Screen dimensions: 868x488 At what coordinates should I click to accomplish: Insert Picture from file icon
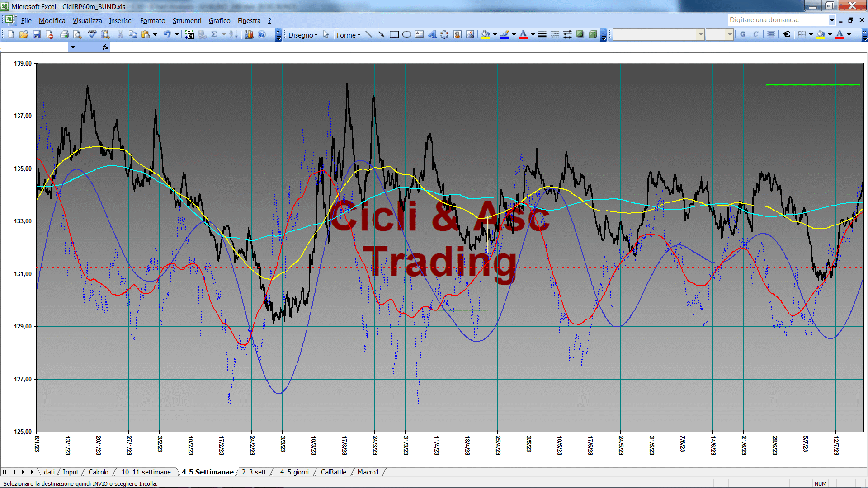(x=470, y=34)
